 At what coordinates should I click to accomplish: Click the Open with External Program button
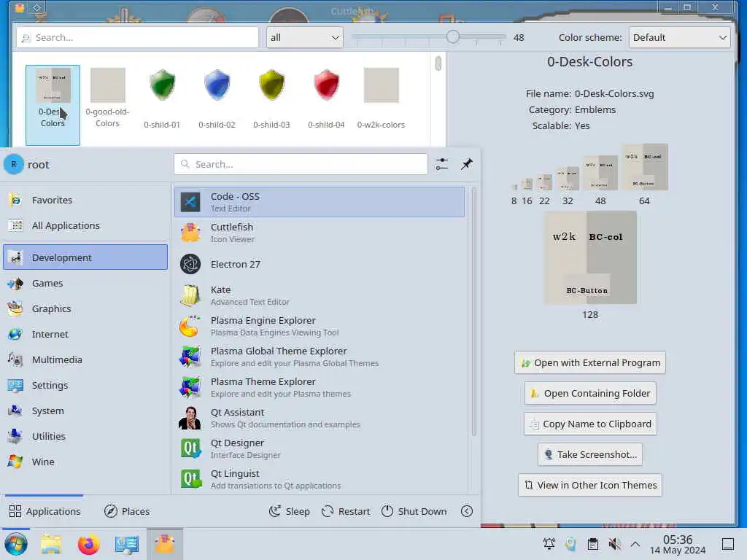click(589, 363)
